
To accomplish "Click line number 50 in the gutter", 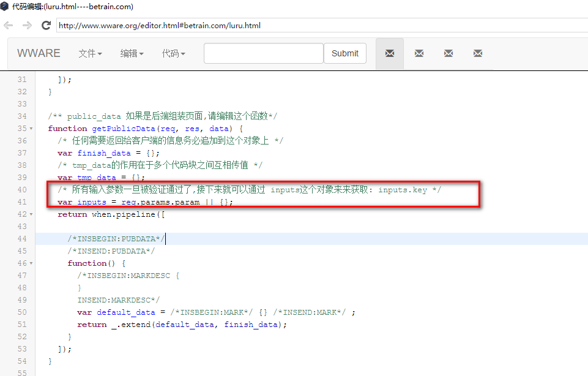I will click(22, 312).
